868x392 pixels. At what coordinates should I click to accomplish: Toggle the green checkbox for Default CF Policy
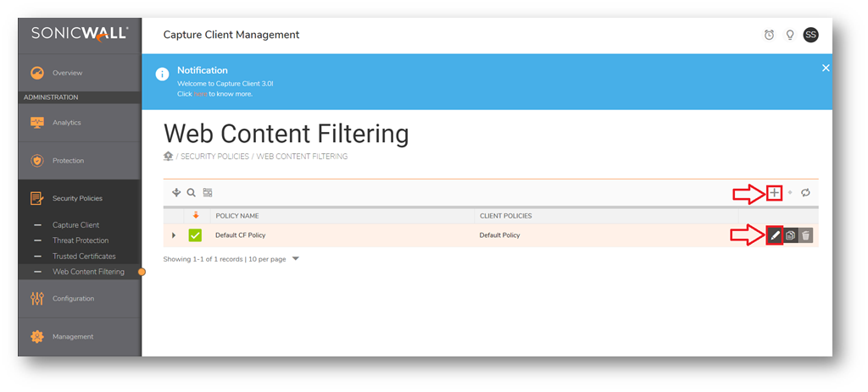195,235
